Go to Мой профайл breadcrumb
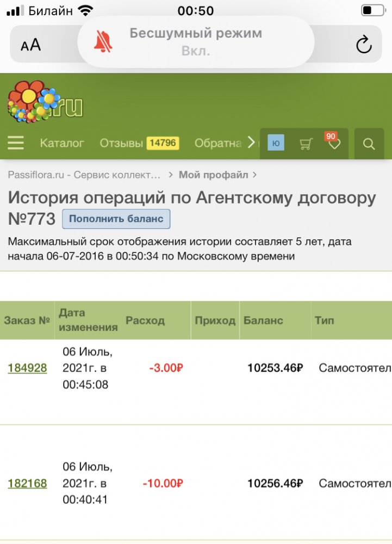Viewport: 392px width, 544px height. tap(213, 175)
